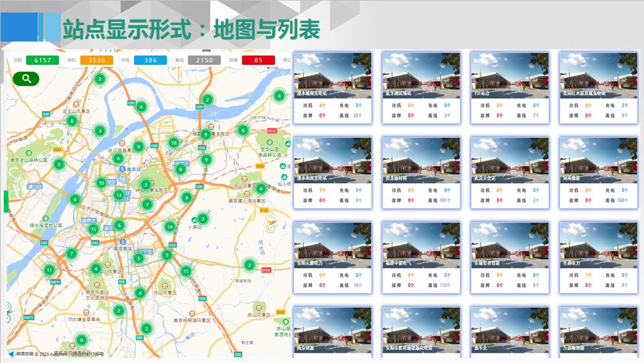This screenshot has height=363, width=644.
Task: Filter by offline 2150 gray badge
Action: pyautogui.click(x=204, y=60)
